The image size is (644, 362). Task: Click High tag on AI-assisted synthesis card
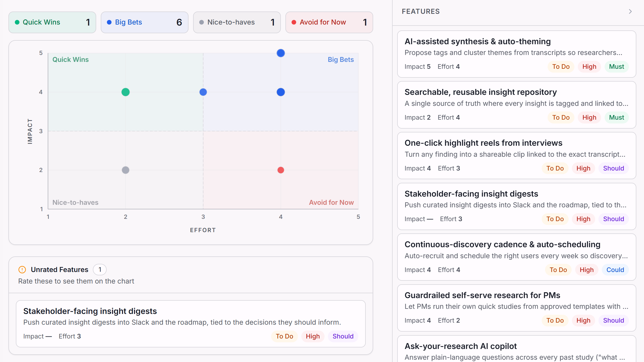[x=589, y=67]
